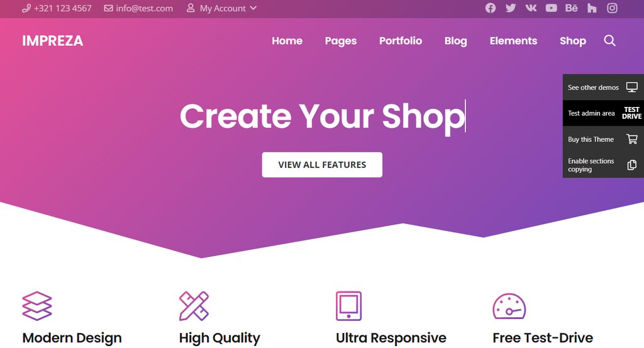This screenshot has width=644, height=348.
Task: Open the Houzz social icon
Action: point(592,8)
